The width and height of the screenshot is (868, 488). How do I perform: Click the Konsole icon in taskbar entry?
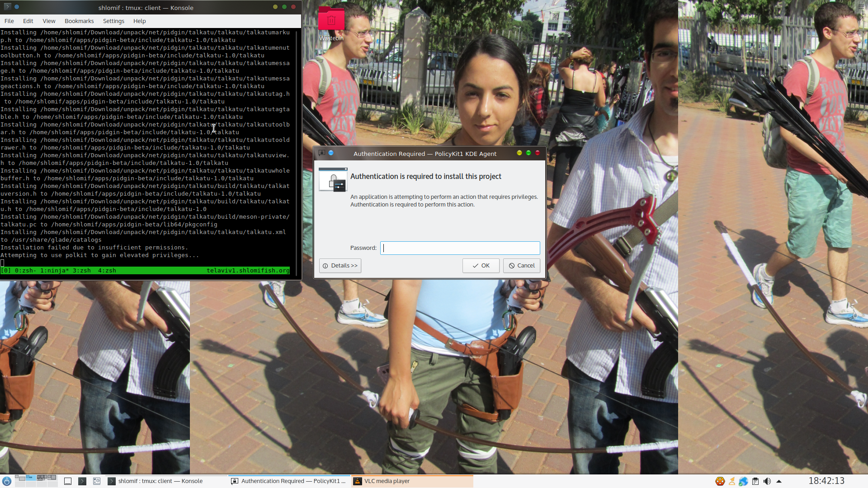click(x=111, y=481)
